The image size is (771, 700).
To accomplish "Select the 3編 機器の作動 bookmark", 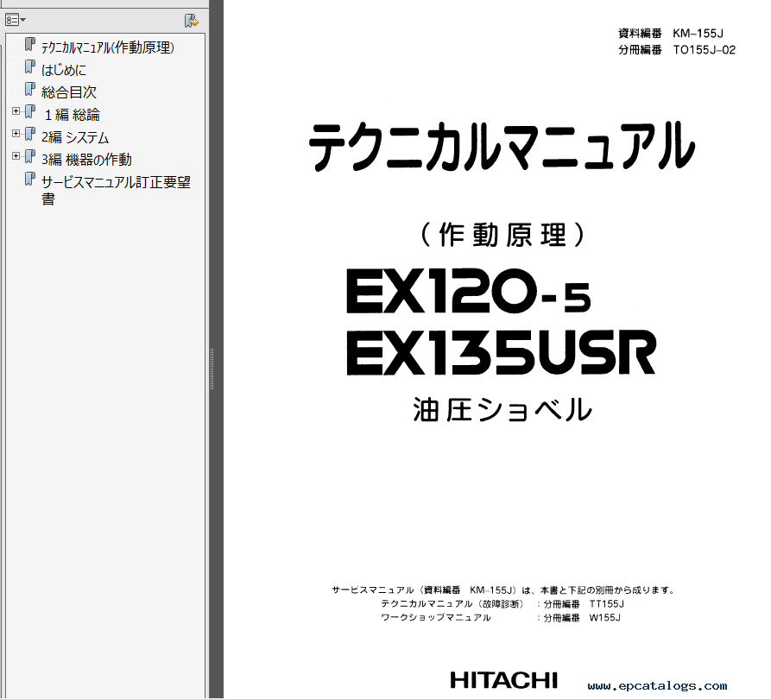I will [x=86, y=160].
